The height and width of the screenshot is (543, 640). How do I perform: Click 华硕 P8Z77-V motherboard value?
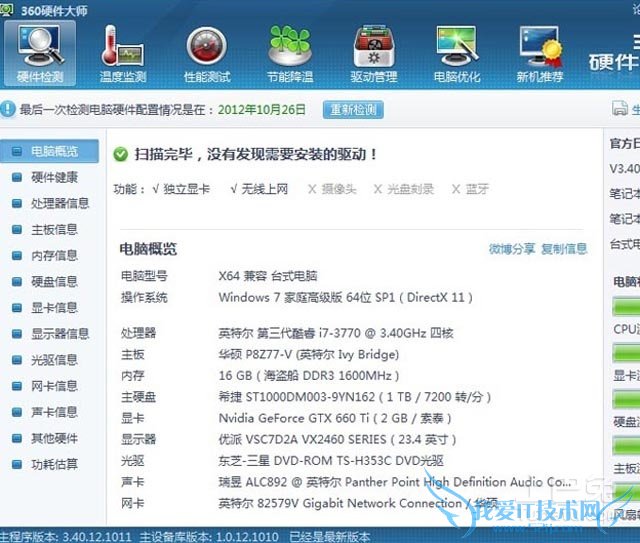(x=309, y=354)
